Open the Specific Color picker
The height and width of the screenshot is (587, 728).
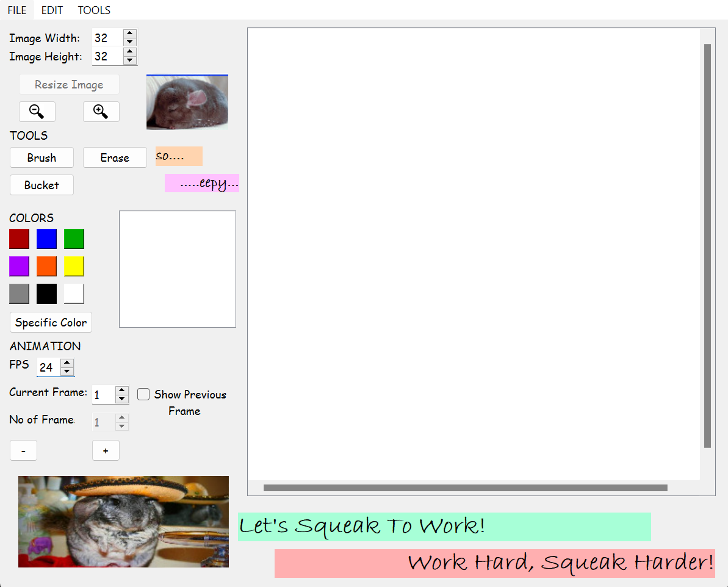(51, 322)
